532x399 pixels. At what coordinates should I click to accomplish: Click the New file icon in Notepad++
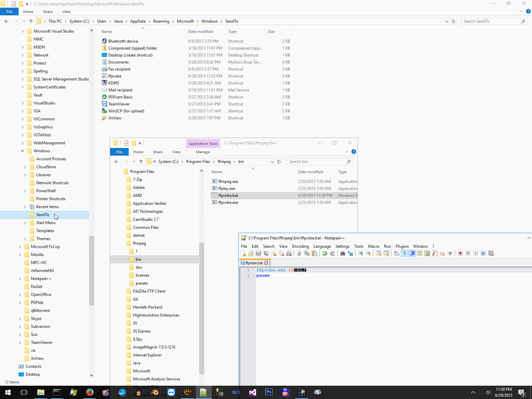pyautogui.click(x=243, y=253)
